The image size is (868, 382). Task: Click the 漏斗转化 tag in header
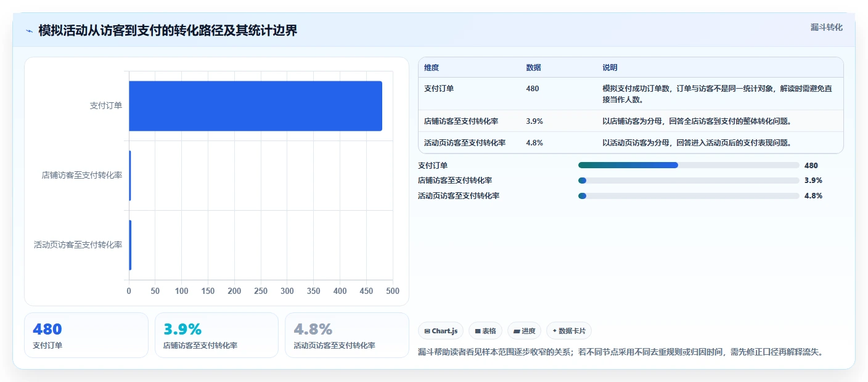[x=826, y=27]
